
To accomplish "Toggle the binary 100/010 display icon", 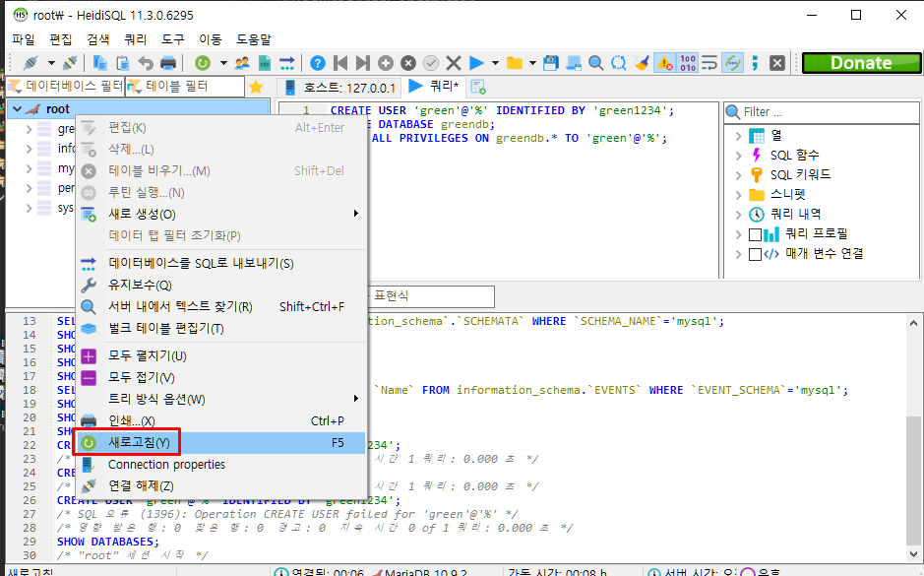I will [x=688, y=62].
